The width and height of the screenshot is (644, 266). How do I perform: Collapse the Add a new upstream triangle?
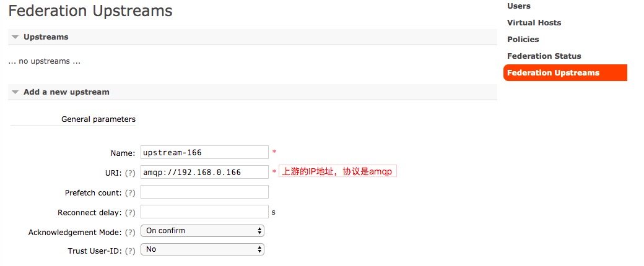(x=15, y=92)
